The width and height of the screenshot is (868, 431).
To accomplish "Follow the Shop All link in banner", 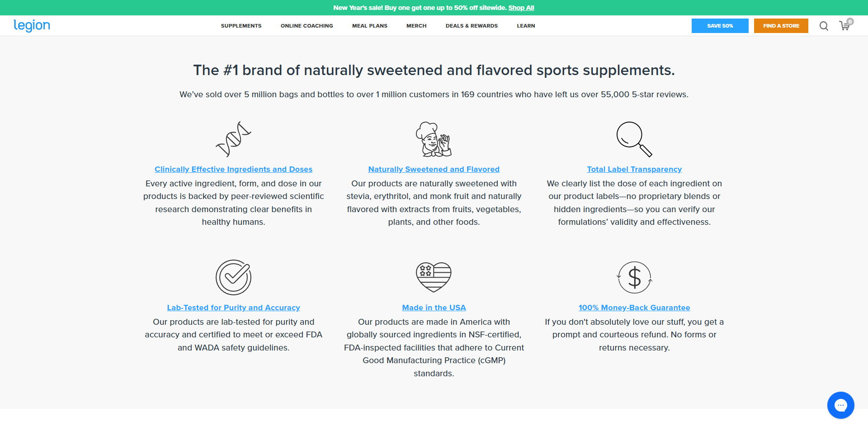I will (521, 8).
